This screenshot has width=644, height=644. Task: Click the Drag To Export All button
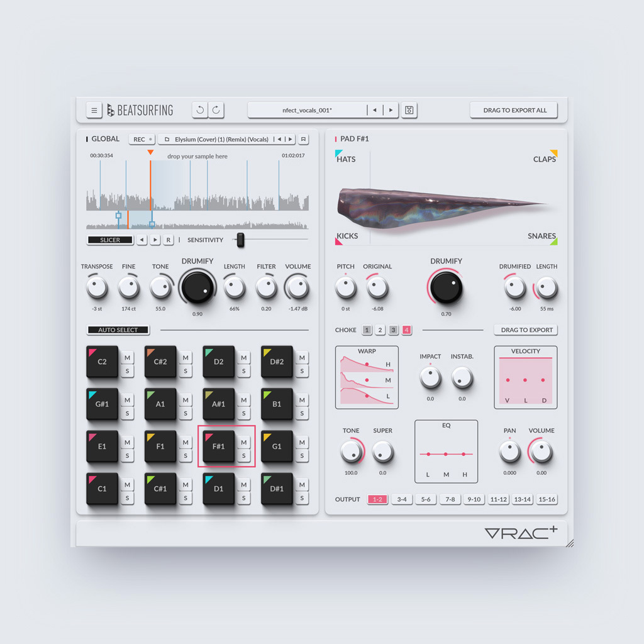pos(514,110)
